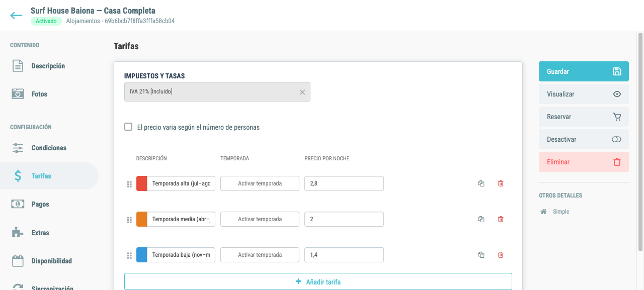Image resolution: width=644 pixels, height=290 pixels.
Task: Duplicate the Temporada baja rate
Action: click(481, 255)
